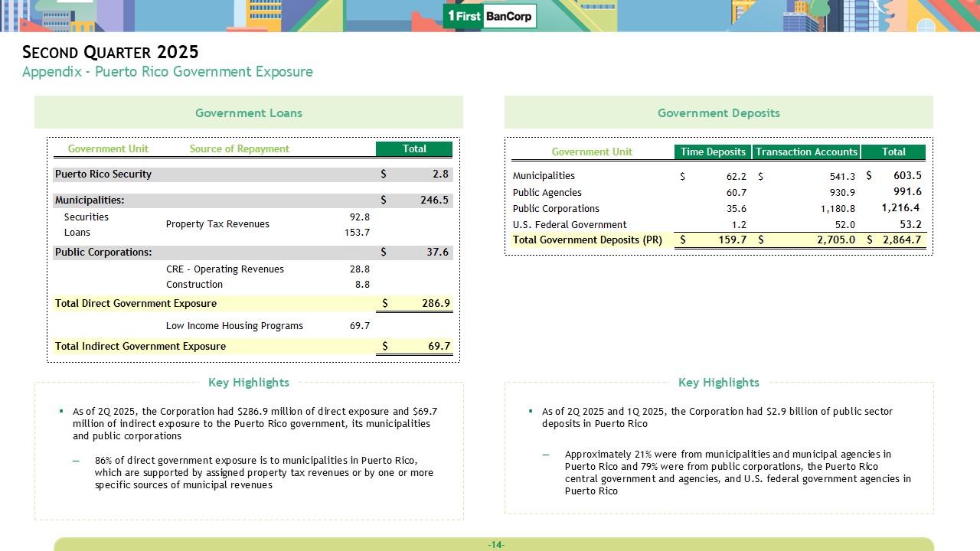
Task: Click the right Key Highlights heading
Action: pyautogui.click(x=718, y=382)
